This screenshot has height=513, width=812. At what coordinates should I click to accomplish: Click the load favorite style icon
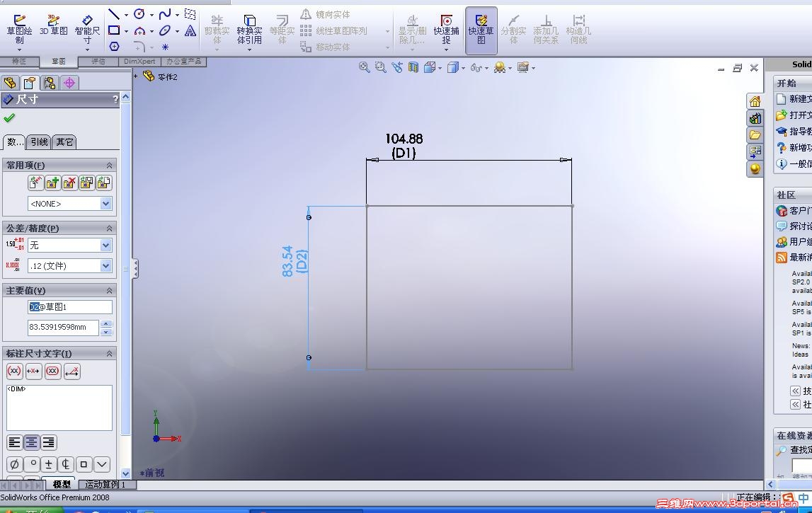[x=103, y=183]
